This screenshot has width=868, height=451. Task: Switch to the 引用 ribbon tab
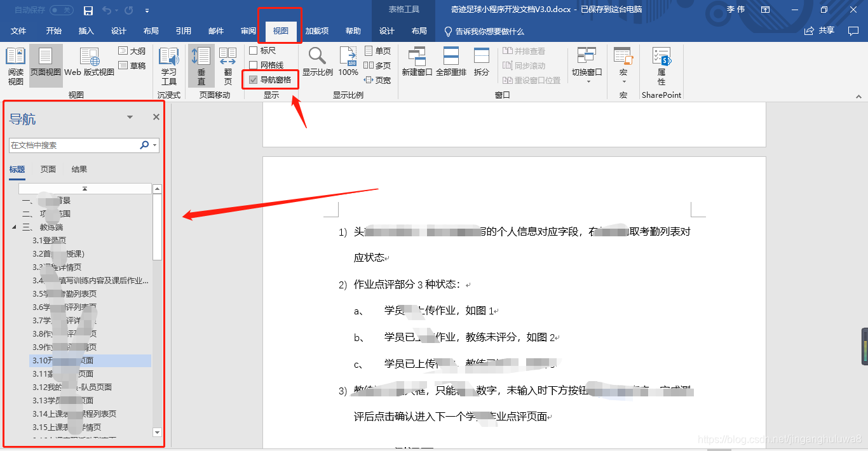pos(184,31)
